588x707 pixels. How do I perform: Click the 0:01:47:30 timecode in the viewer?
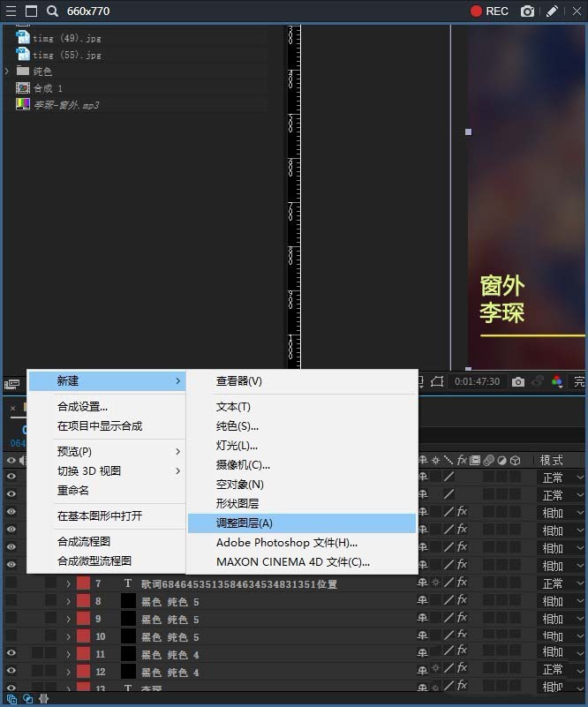477,382
